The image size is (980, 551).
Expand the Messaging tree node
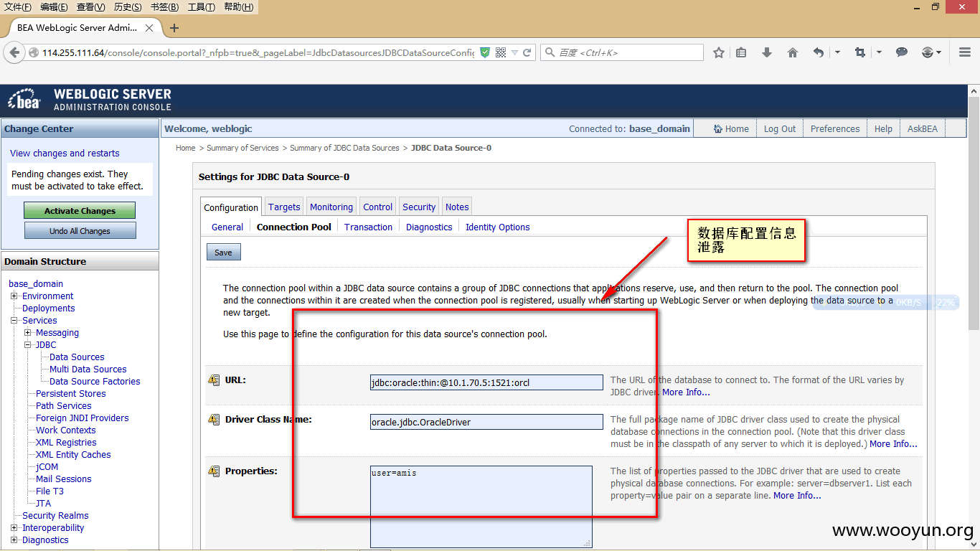tap(28, 333)
